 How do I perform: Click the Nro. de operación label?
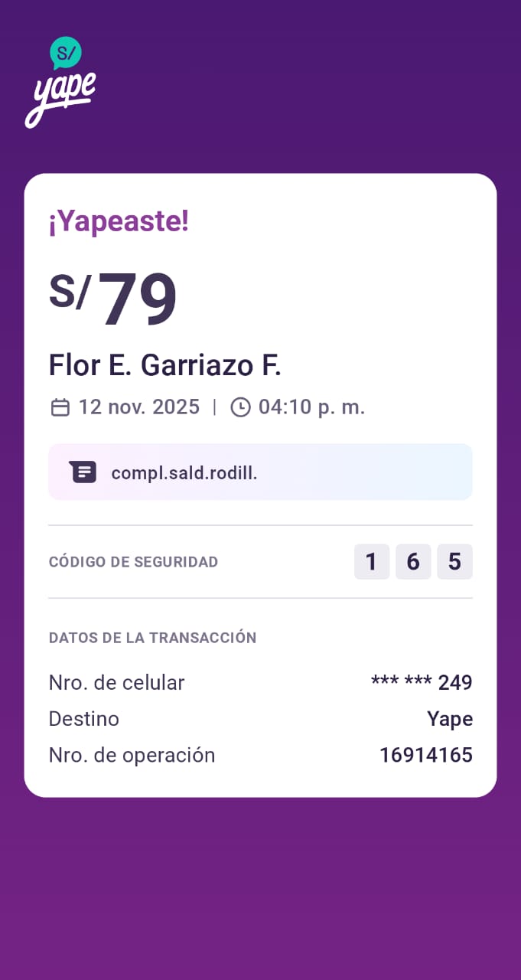(132, 756)
